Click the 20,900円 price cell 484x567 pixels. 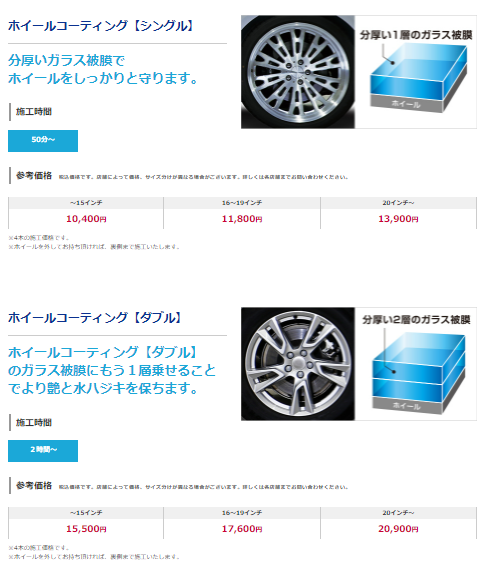click(x=398, y=529)
